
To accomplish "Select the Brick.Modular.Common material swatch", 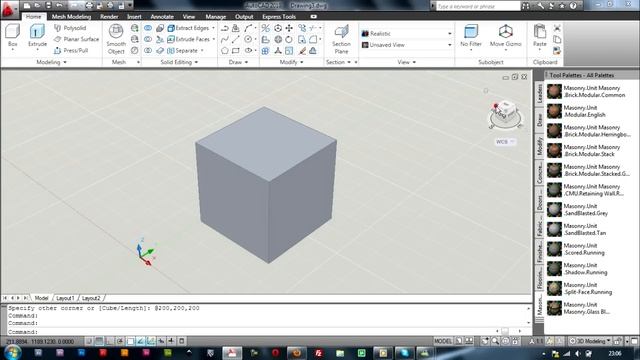I will pyautogui.click(x=554, y=91).
